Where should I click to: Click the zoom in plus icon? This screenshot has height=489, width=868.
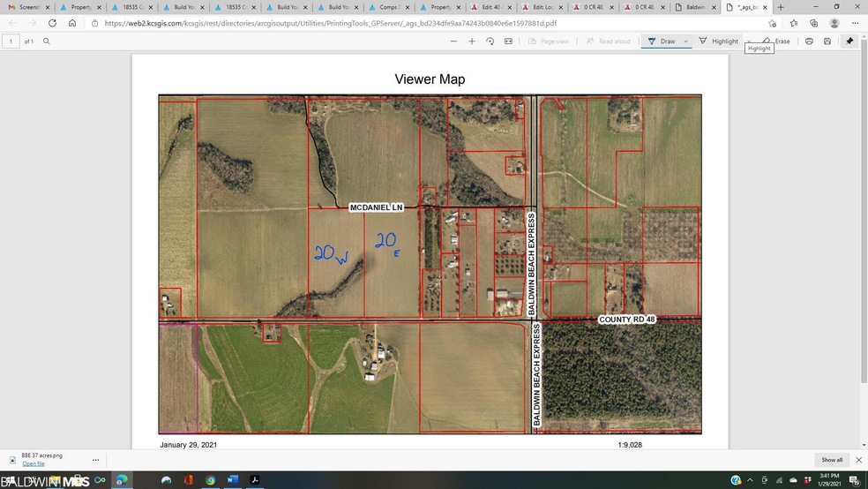(472, 41)
